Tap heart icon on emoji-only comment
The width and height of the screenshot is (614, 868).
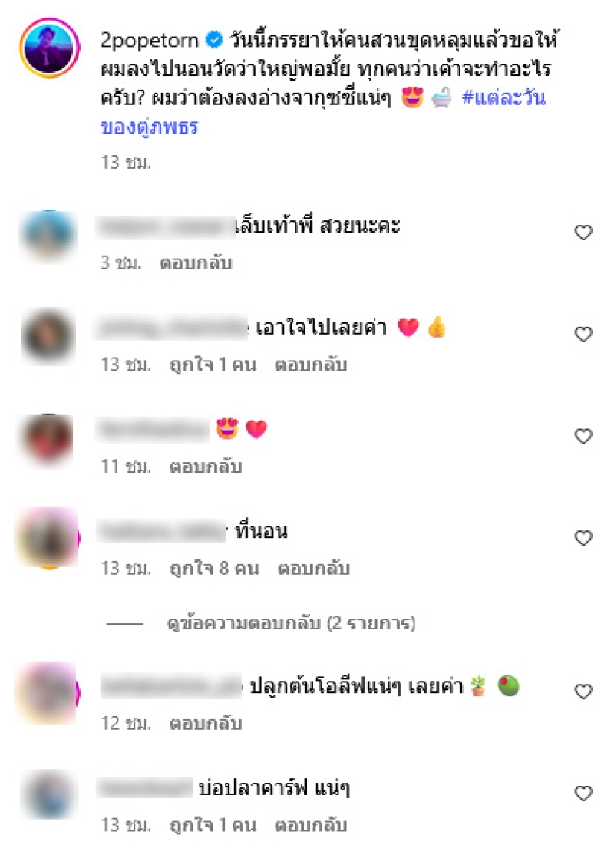click(x=583, y=436)
